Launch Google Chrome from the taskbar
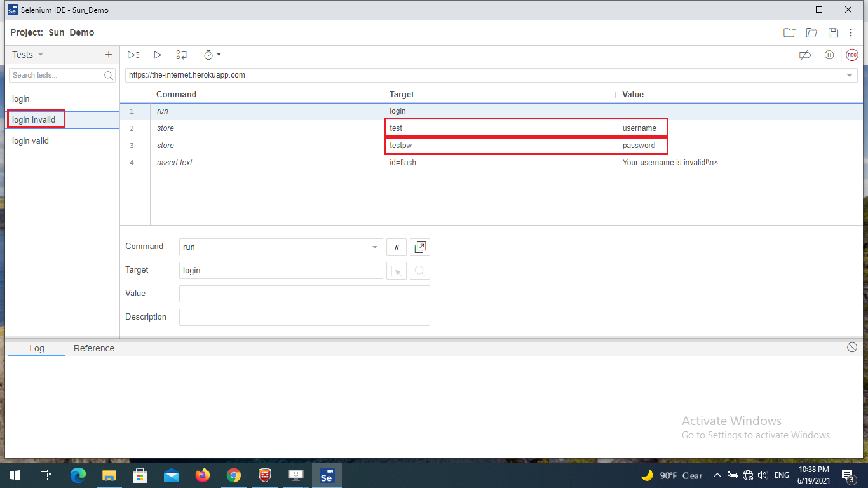 (234, 475)
